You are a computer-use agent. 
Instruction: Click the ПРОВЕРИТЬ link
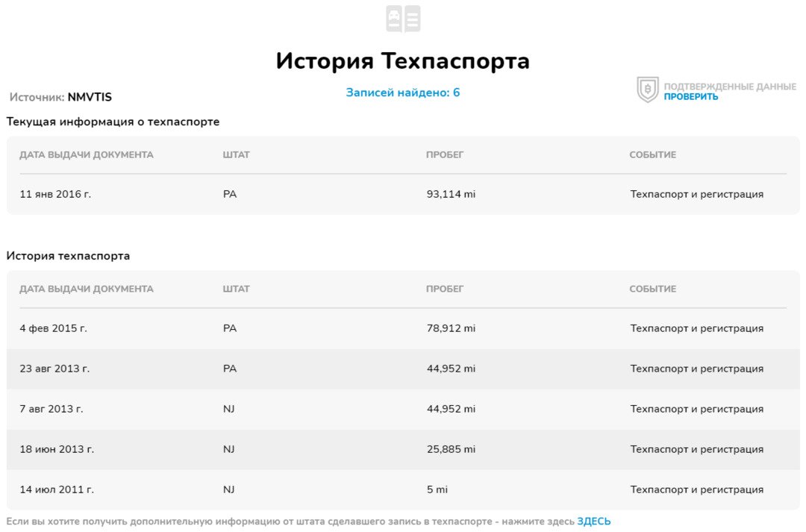tap(690, 97)
